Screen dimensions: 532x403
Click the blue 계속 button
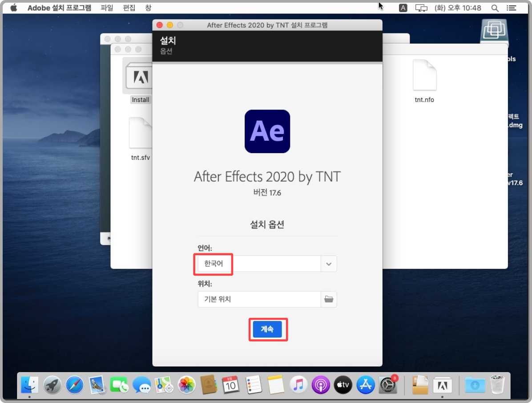click(x=267, y=329)
